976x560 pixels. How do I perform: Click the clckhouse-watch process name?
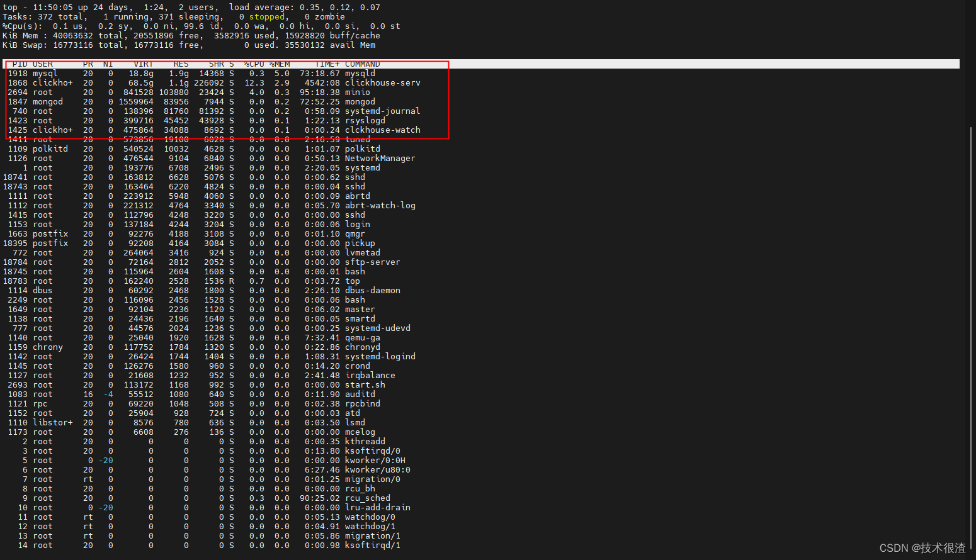pos(383,130)
